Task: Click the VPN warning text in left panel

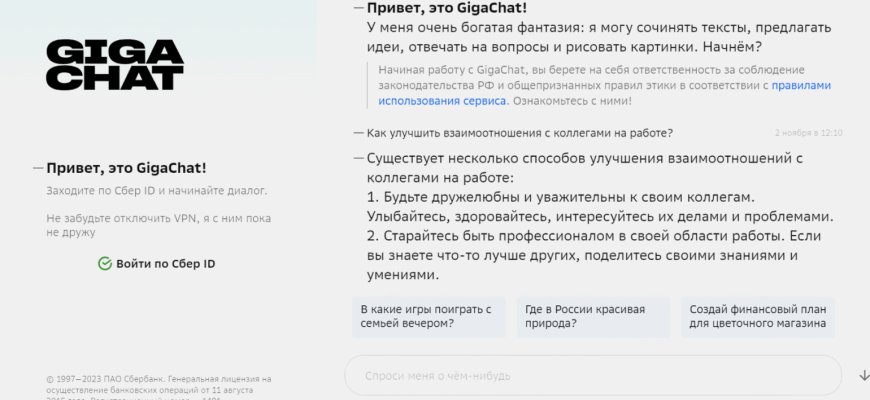Action: click(159, 225)
